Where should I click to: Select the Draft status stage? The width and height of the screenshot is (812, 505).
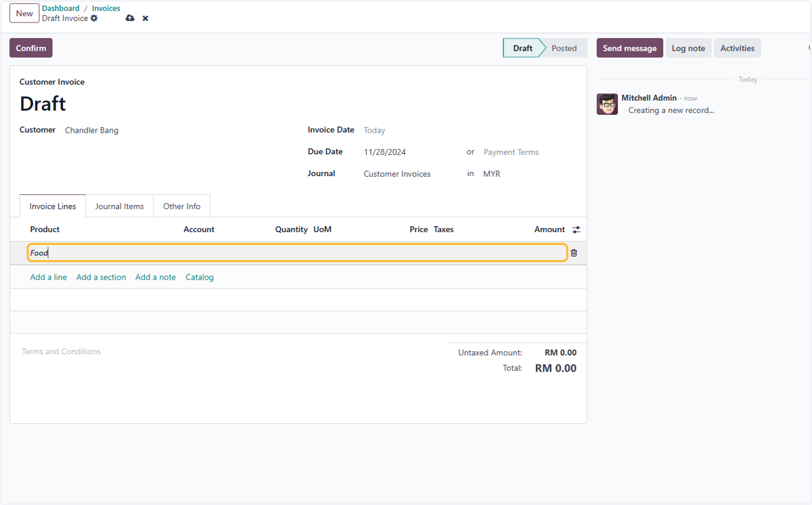(522, 48)
